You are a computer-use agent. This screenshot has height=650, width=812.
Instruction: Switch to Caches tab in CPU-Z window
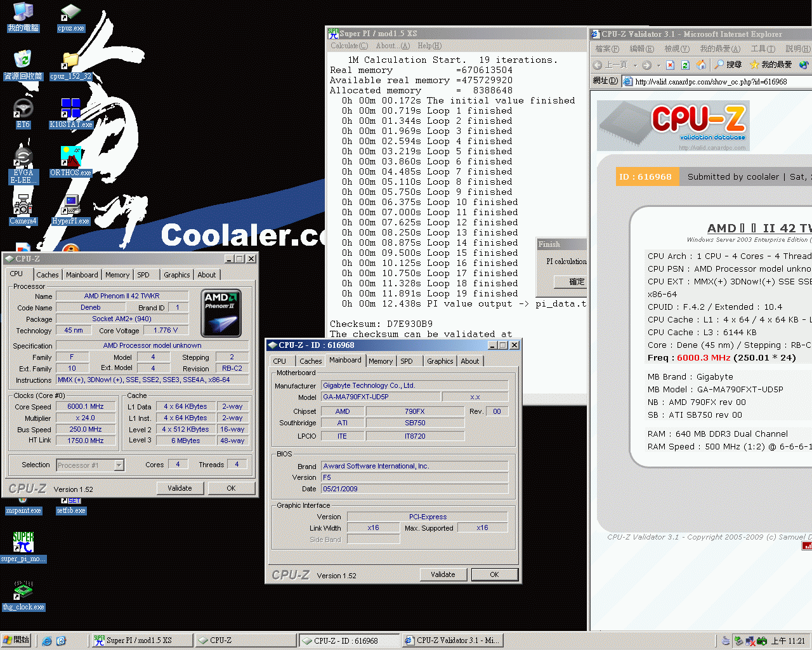48,275
